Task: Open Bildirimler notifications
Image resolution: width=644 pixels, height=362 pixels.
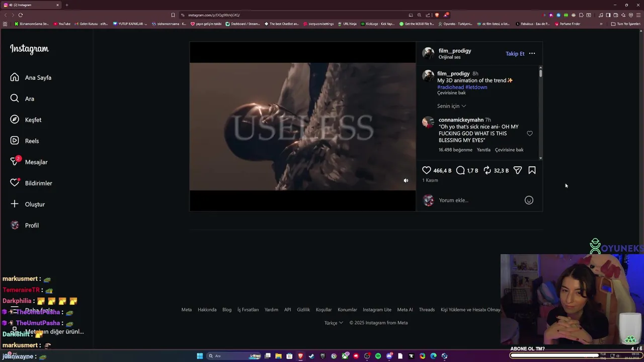Action: tap(31, 183)
